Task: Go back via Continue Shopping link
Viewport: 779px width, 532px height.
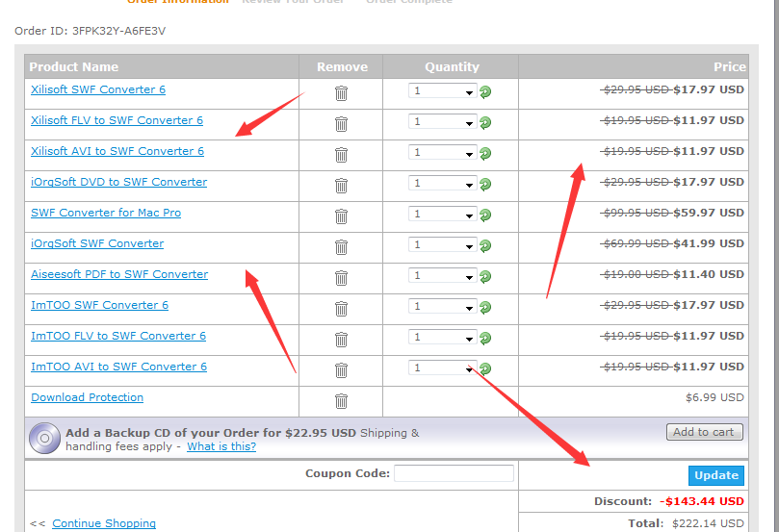Action: click(x=104, y=523)
